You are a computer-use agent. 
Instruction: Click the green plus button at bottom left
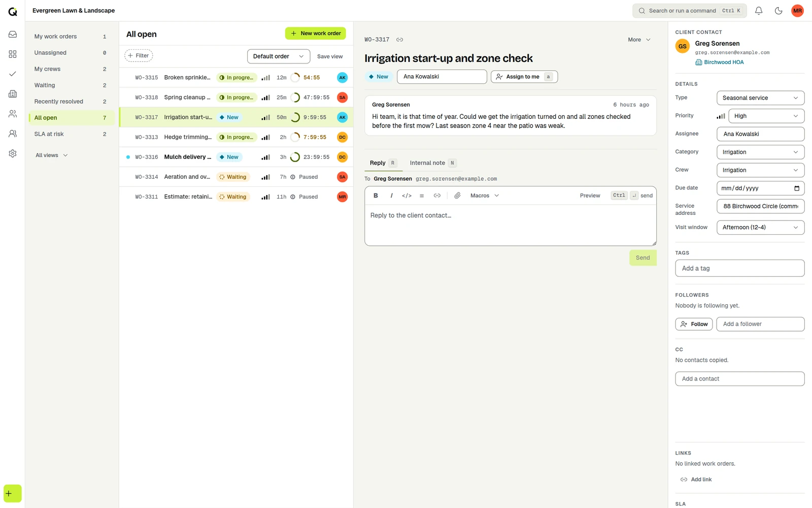point(13,493)
